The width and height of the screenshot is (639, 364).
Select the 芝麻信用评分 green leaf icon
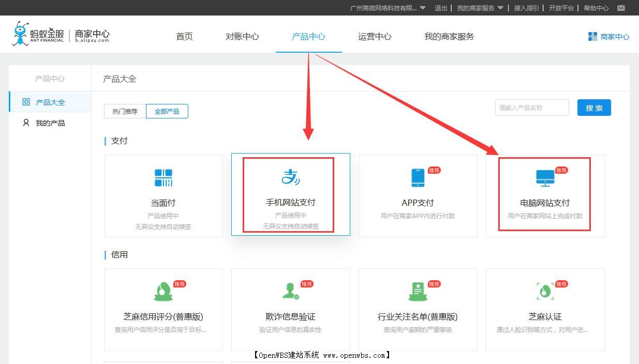(163, 291)
